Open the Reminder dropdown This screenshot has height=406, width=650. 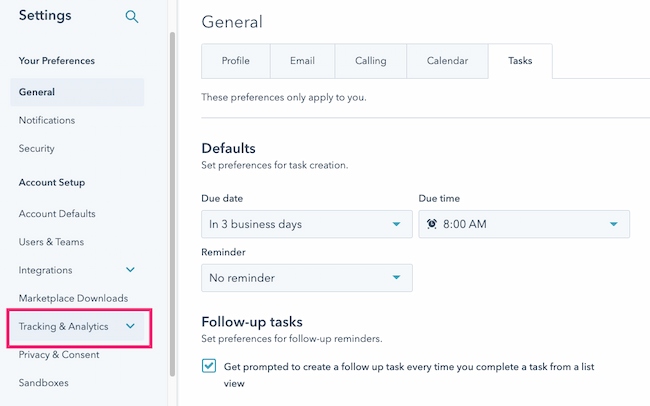(306, 277)
